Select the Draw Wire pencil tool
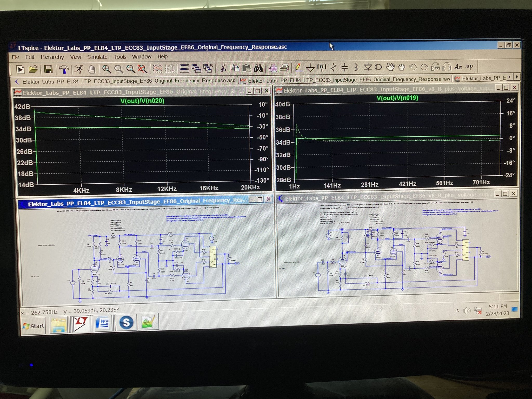The image size is (532, 399). (298, 68)
